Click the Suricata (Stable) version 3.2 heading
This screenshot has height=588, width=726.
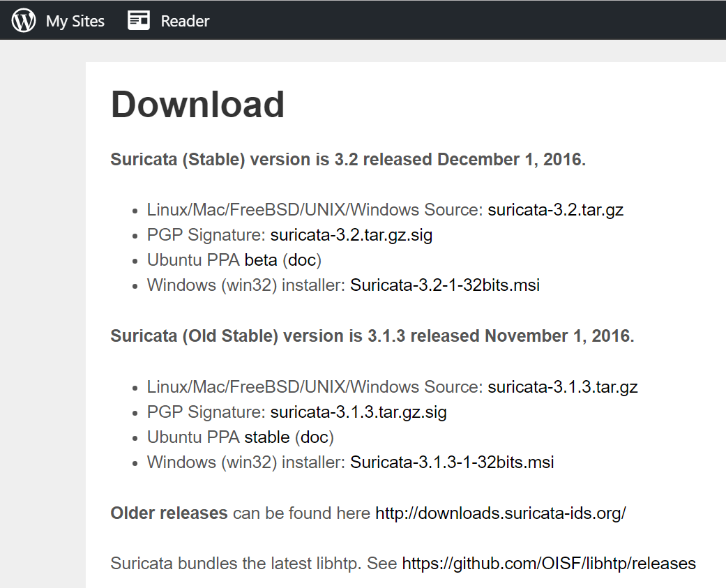[x=347, y=160]
